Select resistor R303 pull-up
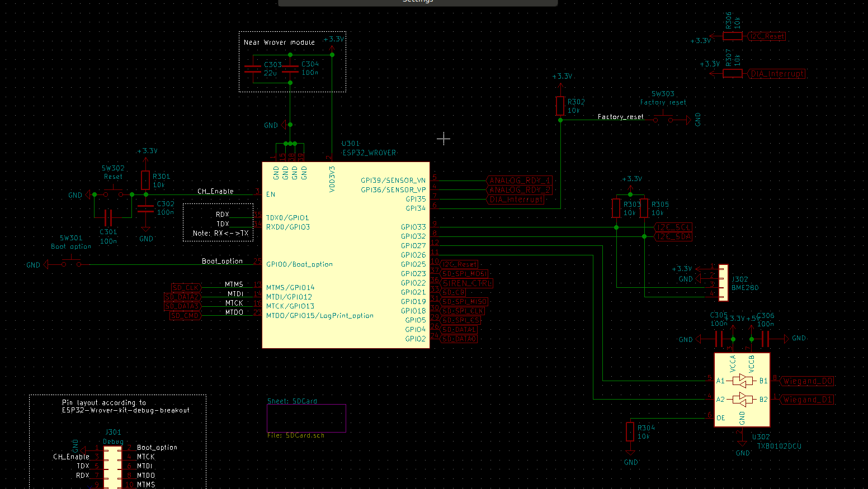This screenshot has width=868, height=489. pyautogui.click(x=616, y=208)
